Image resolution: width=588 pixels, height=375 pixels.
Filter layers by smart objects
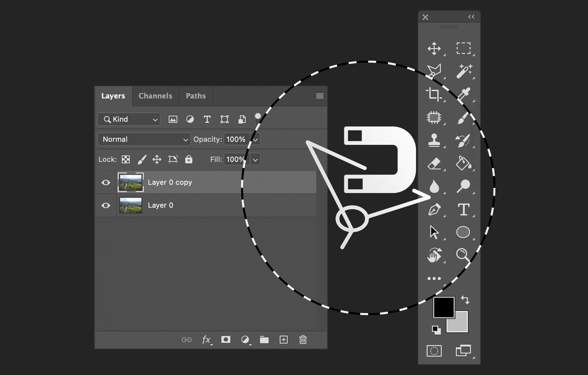(242, 119)
